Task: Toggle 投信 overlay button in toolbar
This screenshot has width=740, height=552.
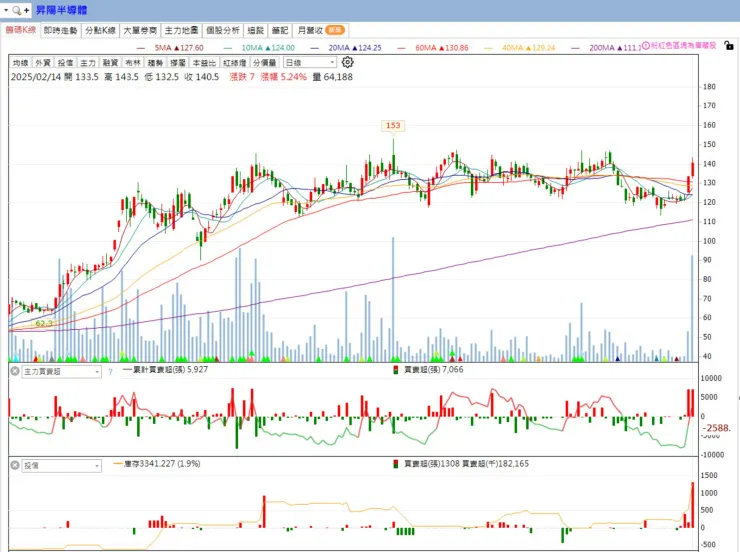Action: [65, 62]
